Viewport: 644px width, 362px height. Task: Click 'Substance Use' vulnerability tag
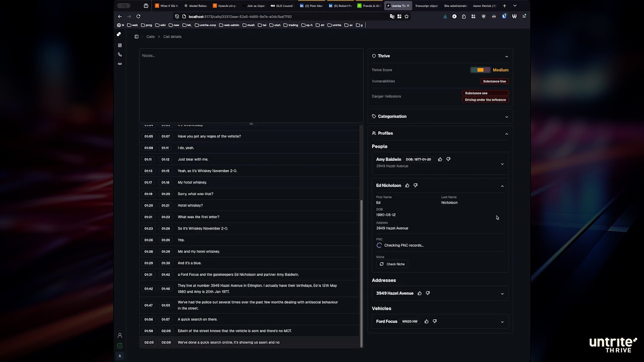(x=495, y=81)
